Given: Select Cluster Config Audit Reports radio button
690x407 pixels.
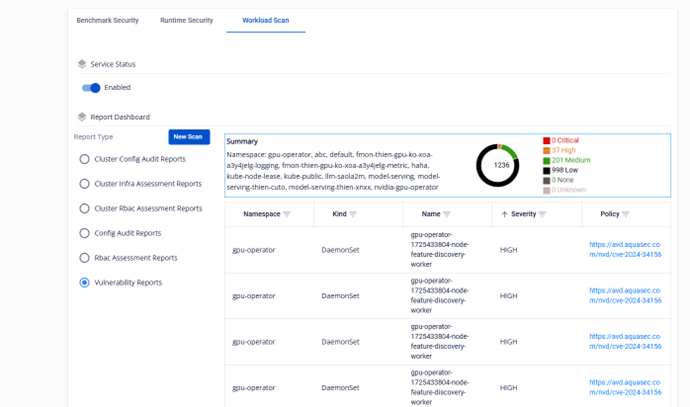Looking at the screenshot, I should (85, 159).
